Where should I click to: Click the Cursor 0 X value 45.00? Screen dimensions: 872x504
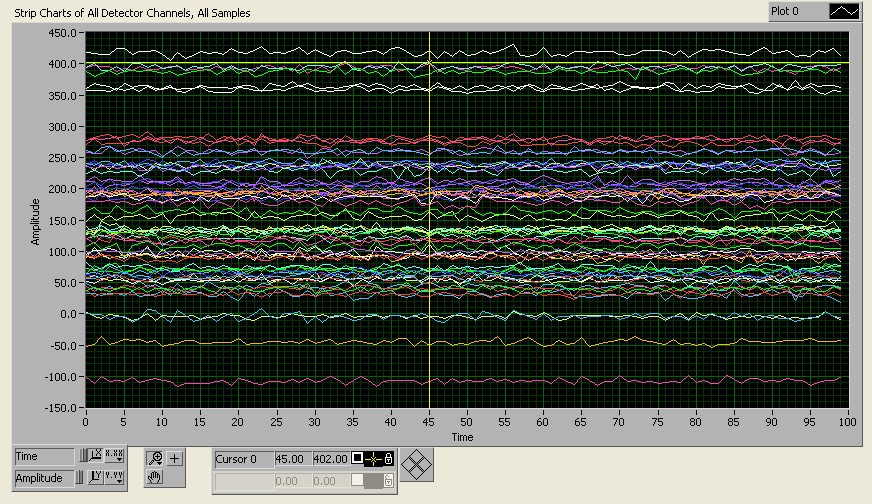[292, 459]
